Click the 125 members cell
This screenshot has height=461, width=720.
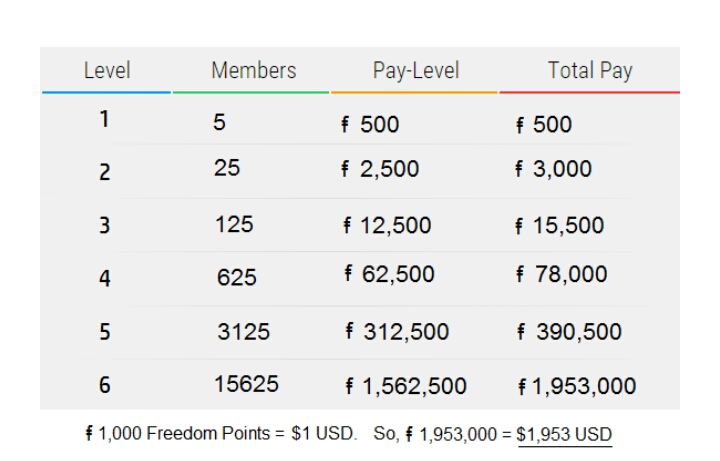pyautogui.click(x=235, y=225)
